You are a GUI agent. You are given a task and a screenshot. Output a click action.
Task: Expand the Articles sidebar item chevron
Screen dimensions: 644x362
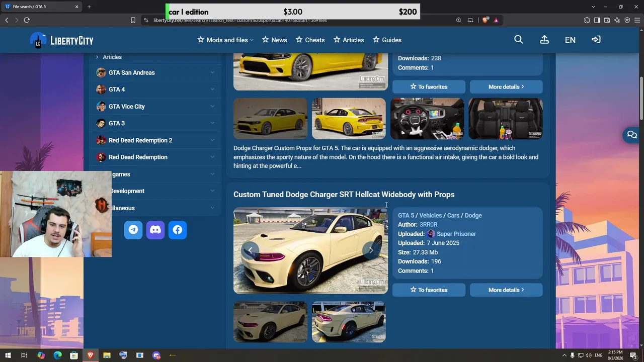(x=97, y=57)
